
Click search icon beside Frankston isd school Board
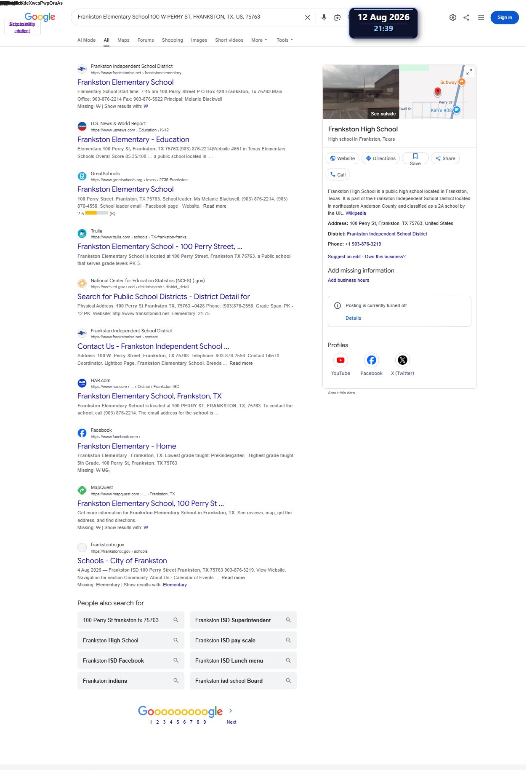click(288, 681)
